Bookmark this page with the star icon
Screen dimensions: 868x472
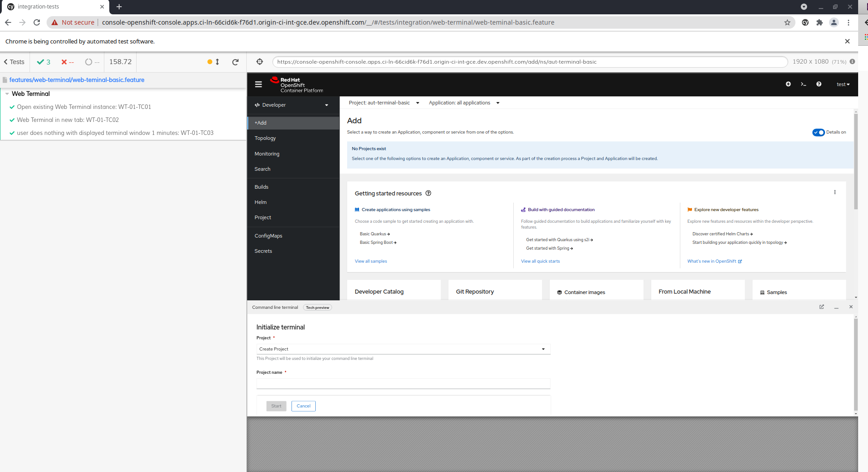point(787,22)
